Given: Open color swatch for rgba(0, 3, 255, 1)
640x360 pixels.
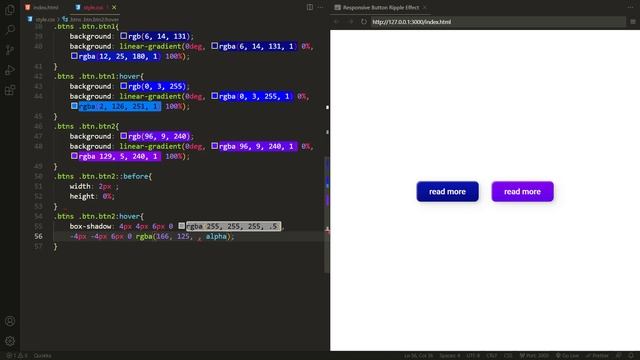Looking at the screenshot, I should (214, 96).
